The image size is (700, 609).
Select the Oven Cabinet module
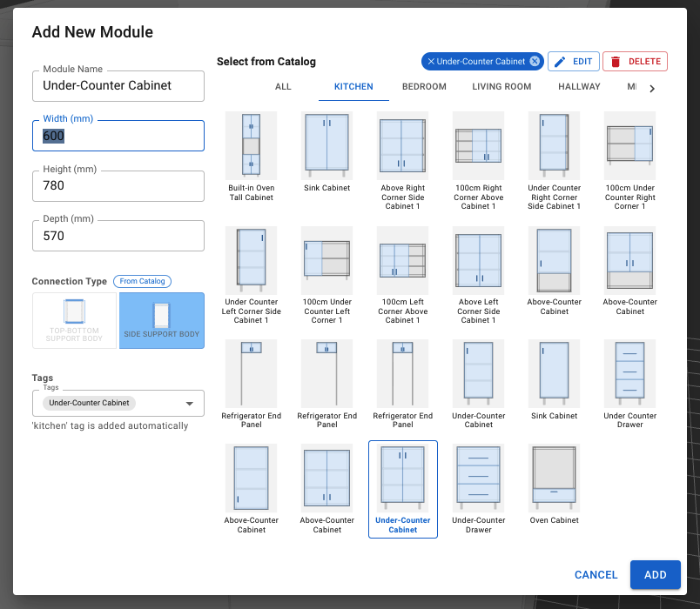click(x=554, y=478)
